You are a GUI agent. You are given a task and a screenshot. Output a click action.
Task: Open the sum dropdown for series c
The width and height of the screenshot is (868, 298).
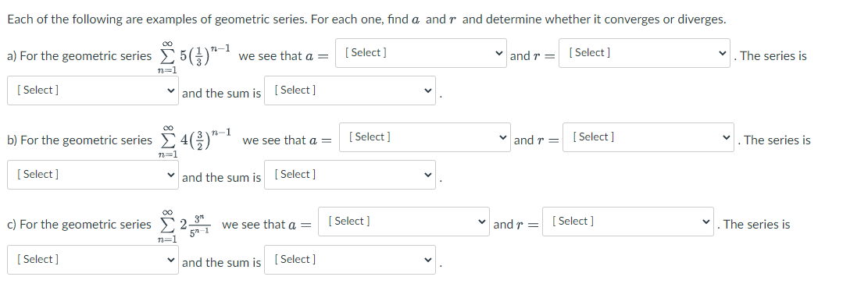pos(350,260)
